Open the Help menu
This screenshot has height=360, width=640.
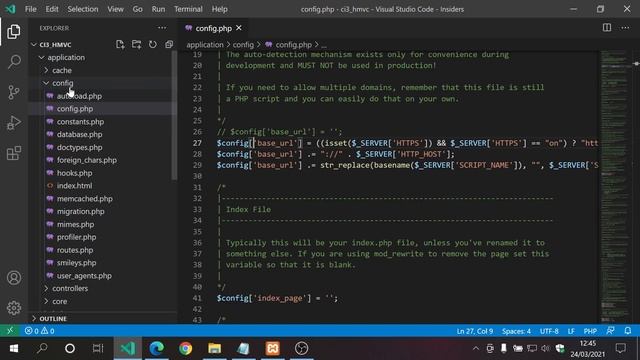click(x=220, y=9)
